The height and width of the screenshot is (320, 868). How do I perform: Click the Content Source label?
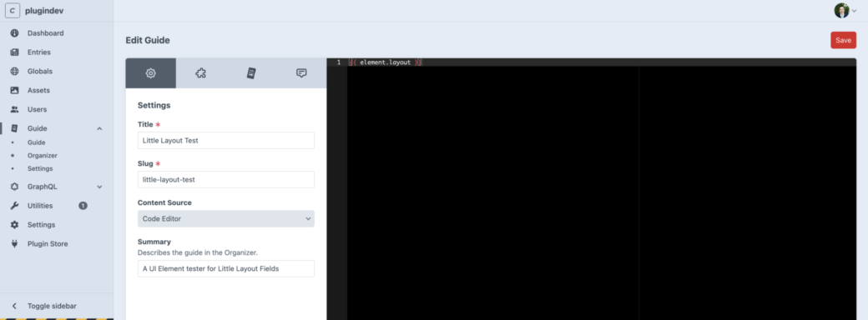click(x=164, y=202)
